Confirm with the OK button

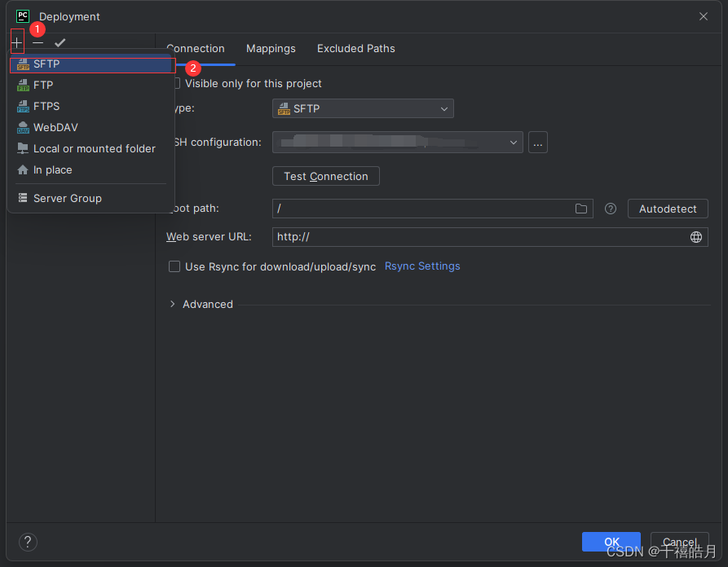click(x=611, y=542)
